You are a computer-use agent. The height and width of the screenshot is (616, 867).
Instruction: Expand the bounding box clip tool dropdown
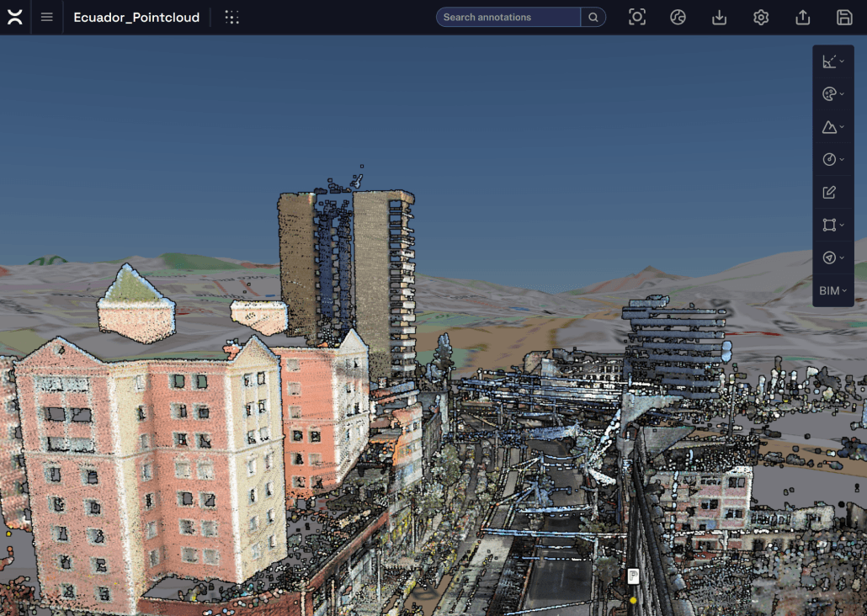click(x=832, y=226)
